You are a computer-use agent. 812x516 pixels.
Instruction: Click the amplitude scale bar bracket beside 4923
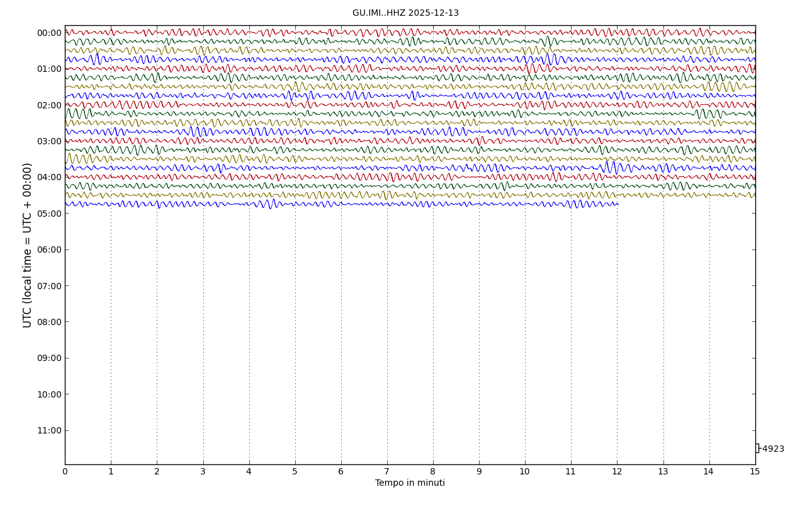(757, 448)
